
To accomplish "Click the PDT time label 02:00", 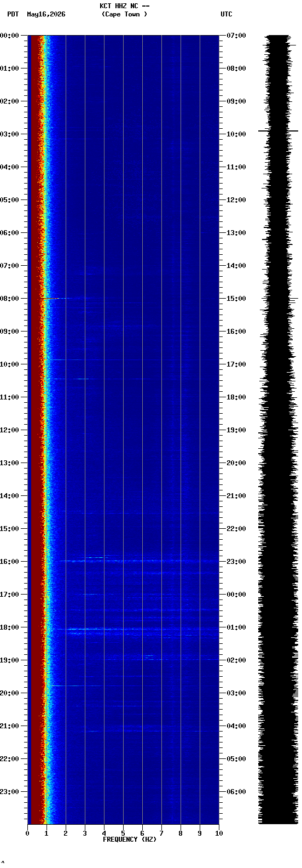I will (10, 101).
